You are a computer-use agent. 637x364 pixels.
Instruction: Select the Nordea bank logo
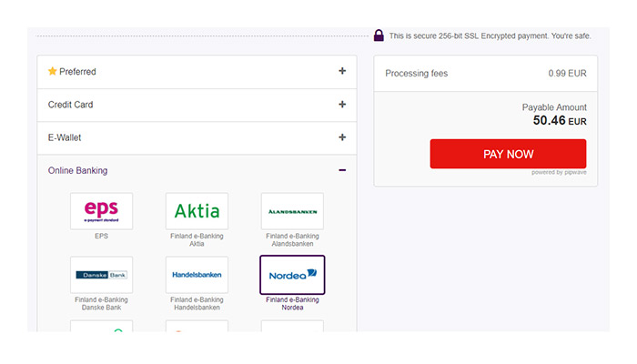[x=292, y=275]
